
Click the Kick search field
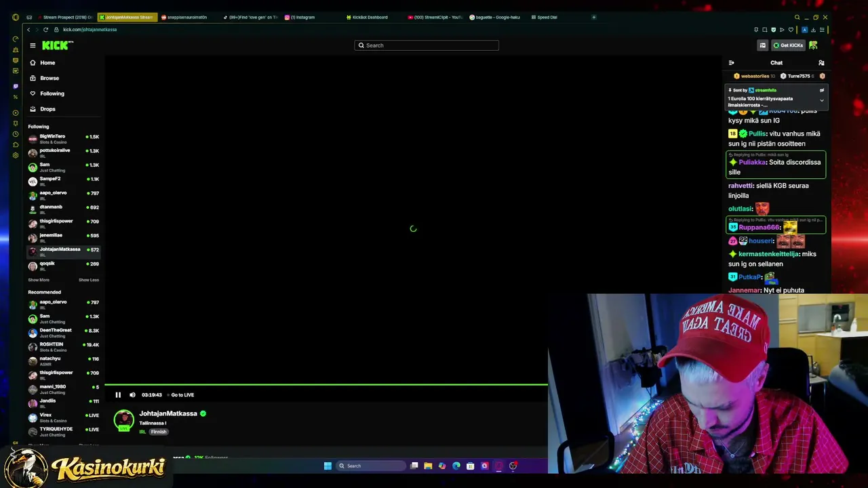pos(427,45)
